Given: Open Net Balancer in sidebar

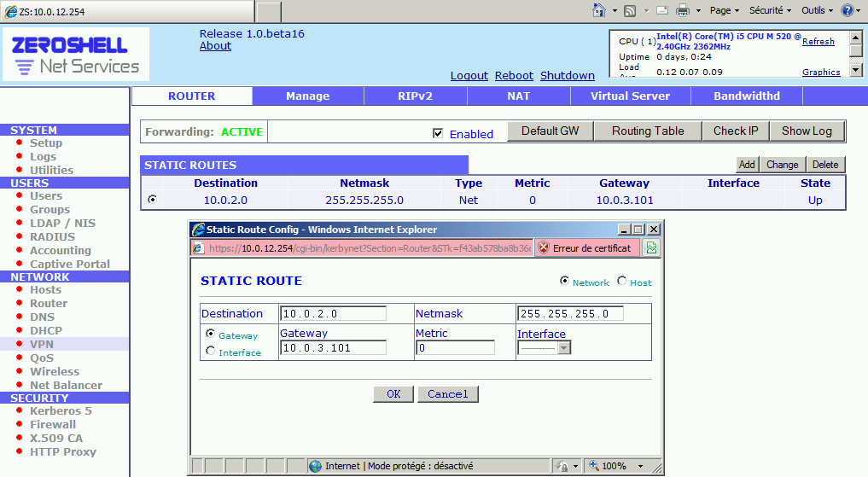Looking at the screenshot, I should tap(66, 386).
